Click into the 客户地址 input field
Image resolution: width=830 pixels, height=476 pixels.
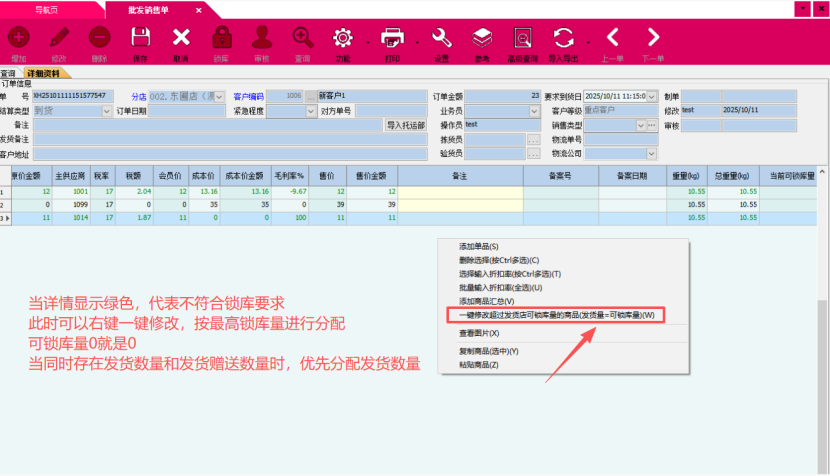pyautogui.click(x=230, y=154)
